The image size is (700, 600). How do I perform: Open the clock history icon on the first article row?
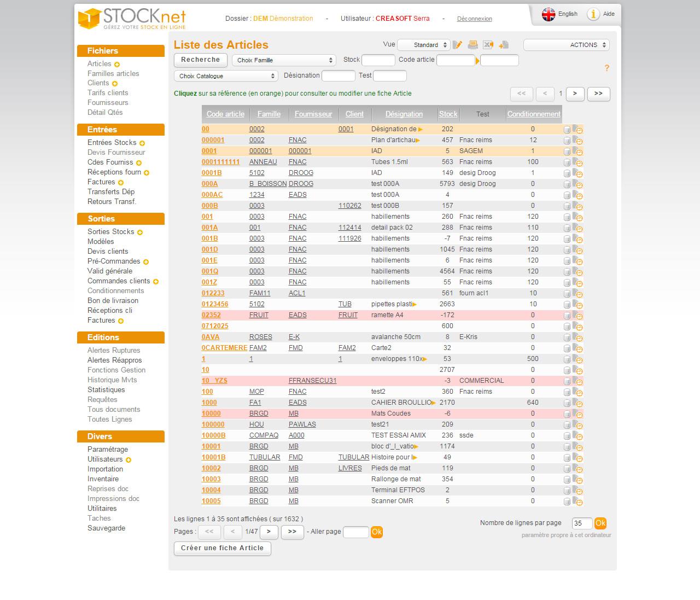(579, 129)
